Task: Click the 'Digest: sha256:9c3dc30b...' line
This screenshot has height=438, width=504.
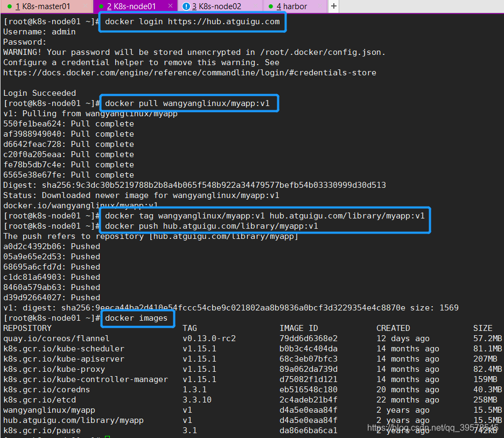Action: coord(194,185)
